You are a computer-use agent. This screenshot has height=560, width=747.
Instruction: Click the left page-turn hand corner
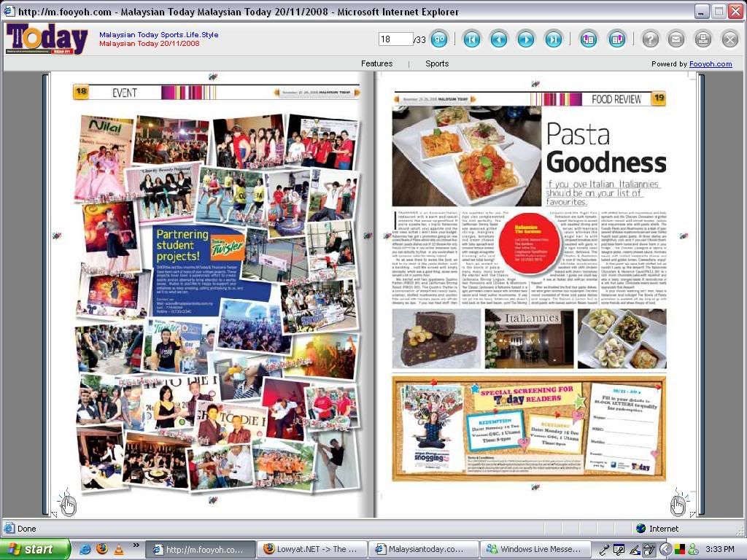[68, 504]
